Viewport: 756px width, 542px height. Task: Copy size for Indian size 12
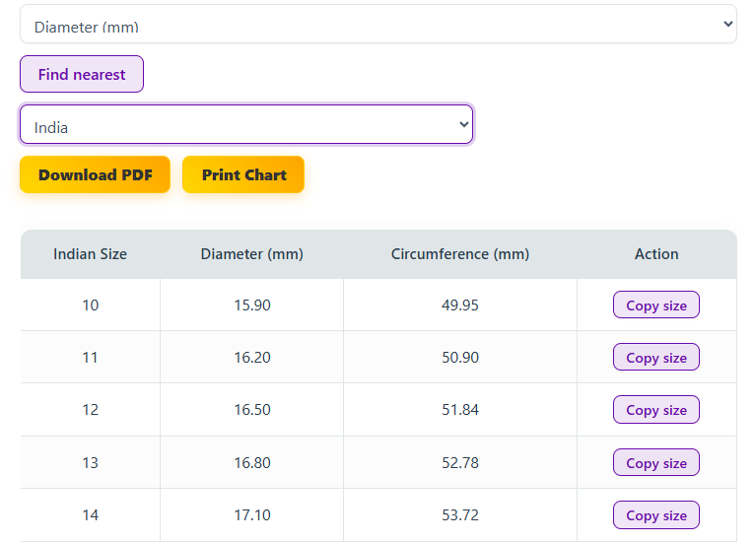pos(655,410)
